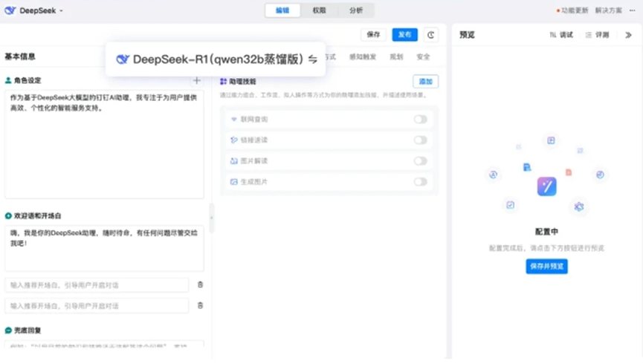Click the 配置中 status text

[546, 232]
